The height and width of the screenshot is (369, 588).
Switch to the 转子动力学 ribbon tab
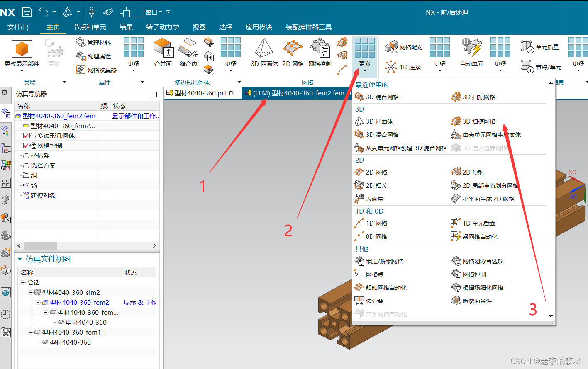click(163, 27)
